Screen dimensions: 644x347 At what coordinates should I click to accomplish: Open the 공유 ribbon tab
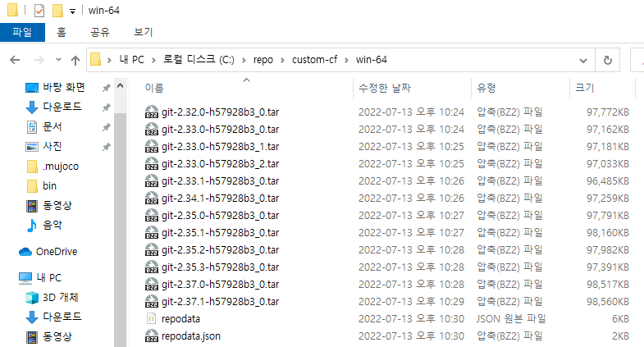coord(100,32)
